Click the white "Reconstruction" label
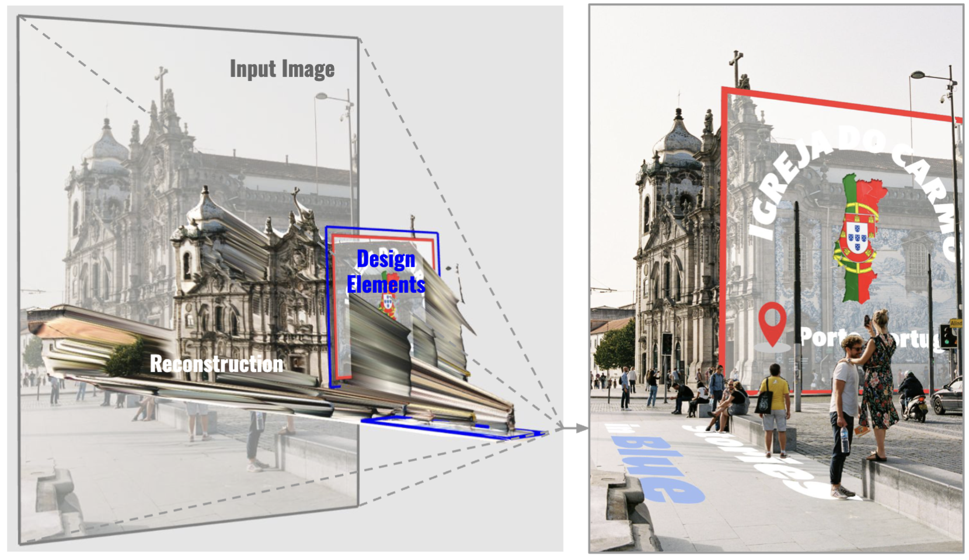Image resolution: width=969 pixels, height=560 pixels. coord(217,364)
